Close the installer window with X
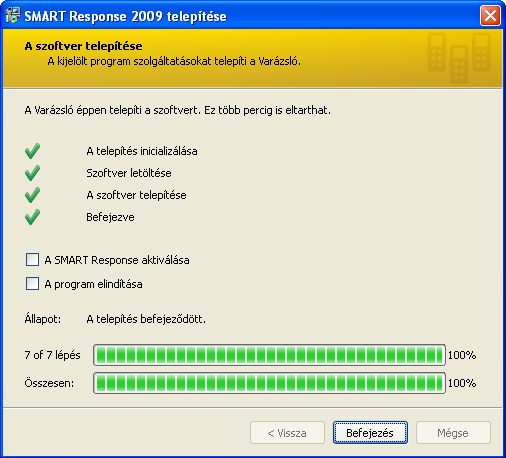506x458 pixels. [490, 16]
